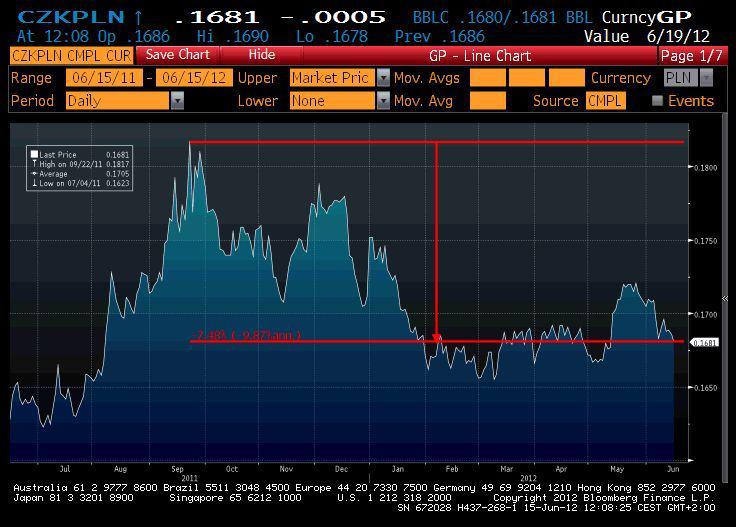
Task: Click the first Mov. Avgs input box
Action: (x=487, y=78)
